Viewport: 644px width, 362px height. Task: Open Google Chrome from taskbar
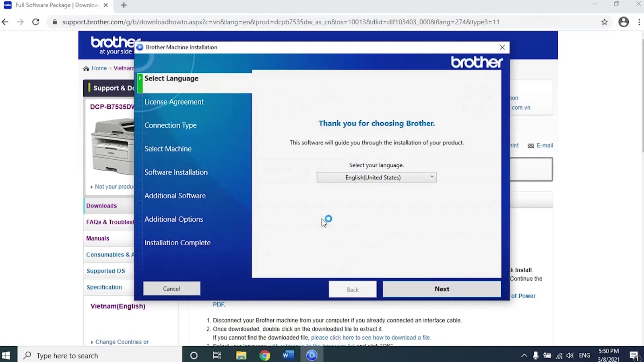point(264,356)
